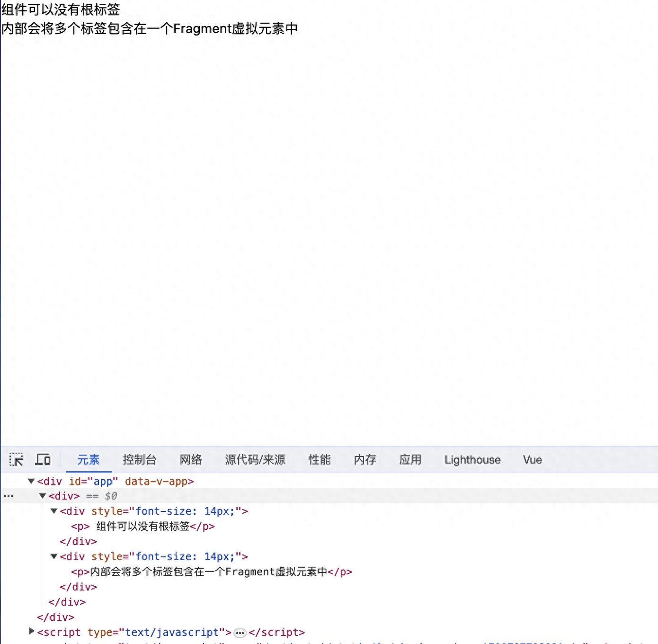The width and height of the screenshot is (658, 644).
Task: Open the 元素 tab
Action: [89, 459]
